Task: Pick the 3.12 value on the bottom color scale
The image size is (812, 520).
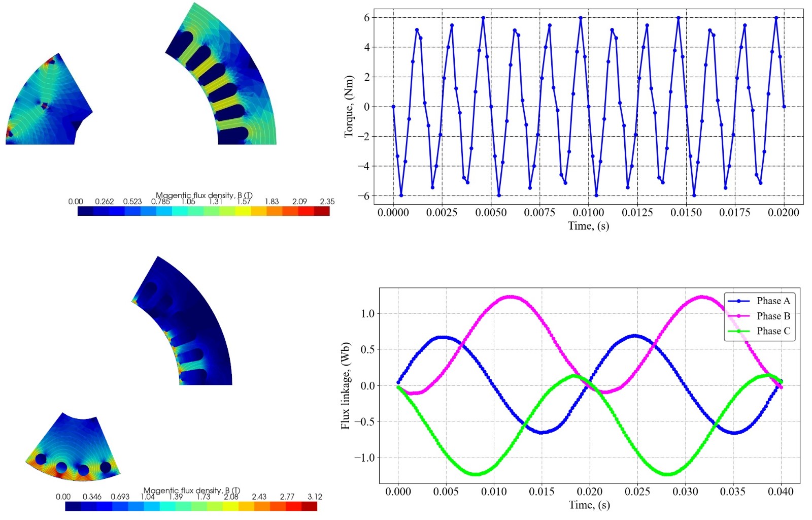Action: [x=315, y=497]
